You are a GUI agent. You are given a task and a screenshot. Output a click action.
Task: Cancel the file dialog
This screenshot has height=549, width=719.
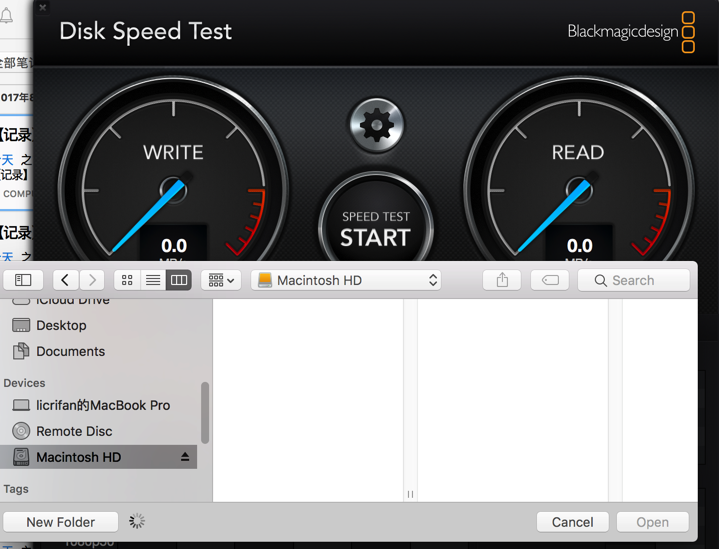point(572,522)
